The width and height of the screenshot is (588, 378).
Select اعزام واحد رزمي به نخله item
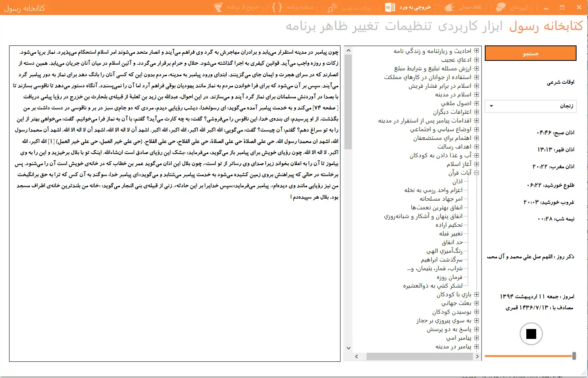click(433, 190)
